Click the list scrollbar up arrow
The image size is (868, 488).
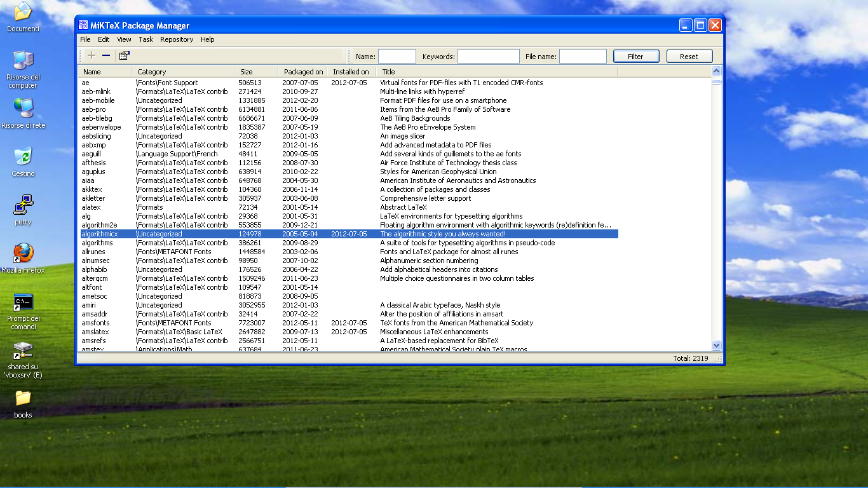pyautogui.click(x=717, y=72)
